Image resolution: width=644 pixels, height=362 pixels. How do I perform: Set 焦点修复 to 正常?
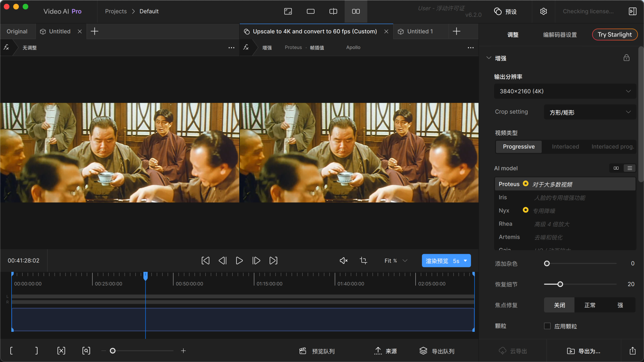coord(590,305)
